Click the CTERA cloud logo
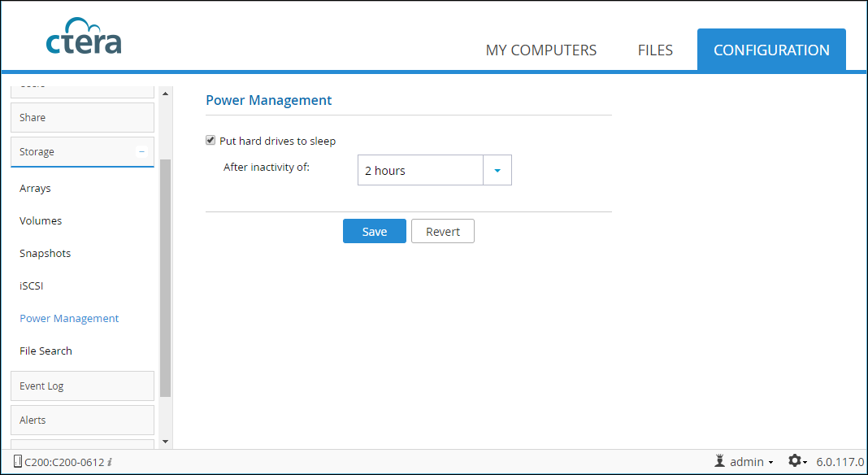This screenshot has height=475, width=868. 84,36
